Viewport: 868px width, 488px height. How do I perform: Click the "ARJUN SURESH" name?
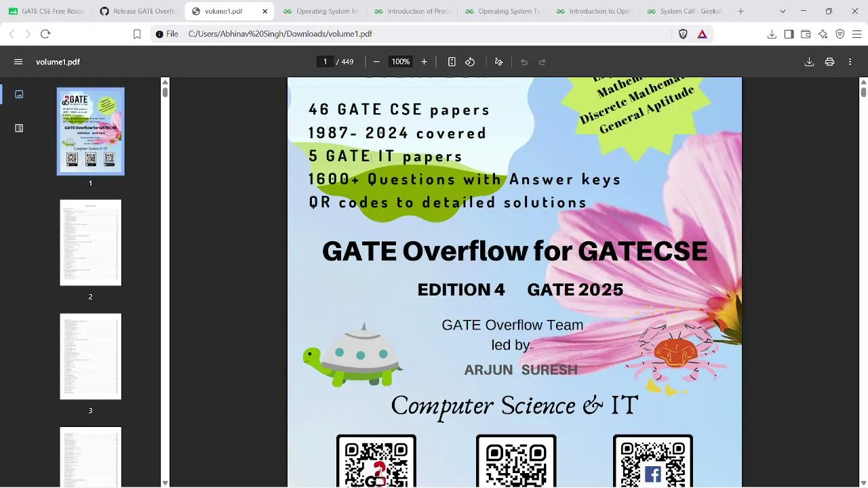point(521,370)
